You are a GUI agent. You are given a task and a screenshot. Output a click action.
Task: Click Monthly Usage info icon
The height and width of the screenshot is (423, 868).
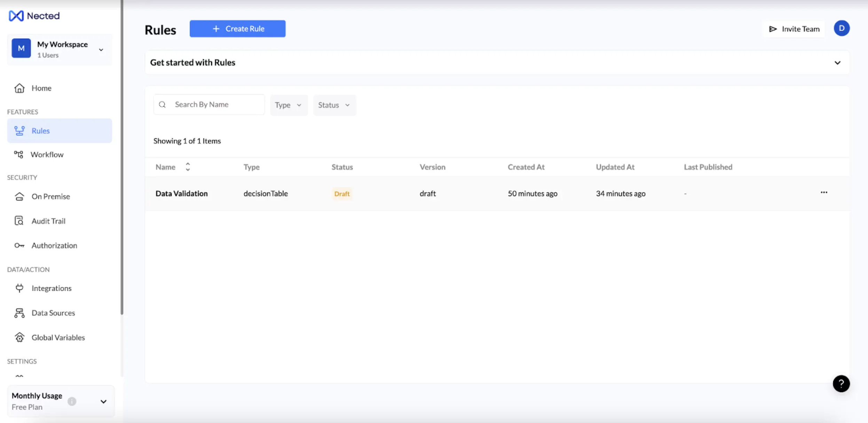click(x=72, y=401)
